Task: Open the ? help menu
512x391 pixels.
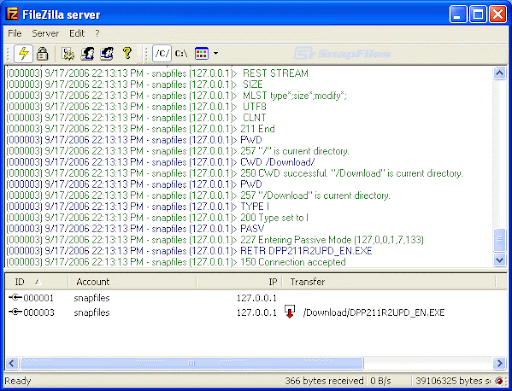Action: click(x=97, y=33)
